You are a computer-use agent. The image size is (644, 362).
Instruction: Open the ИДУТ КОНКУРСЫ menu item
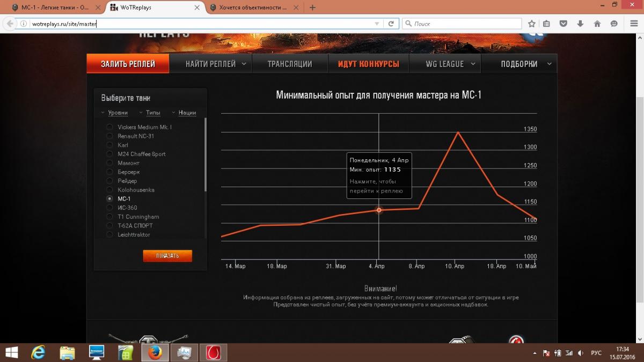tap(369, 64)
